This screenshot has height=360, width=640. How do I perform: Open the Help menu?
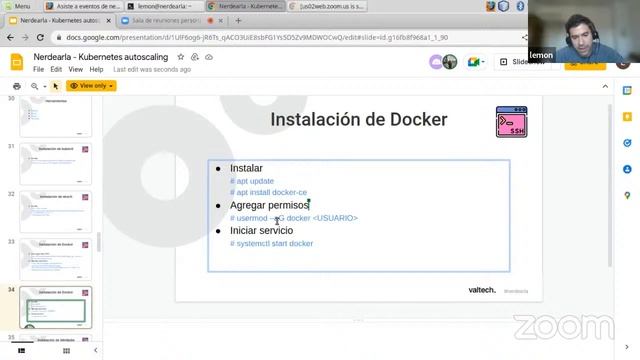pyautogui.click(x=96, y=69)
